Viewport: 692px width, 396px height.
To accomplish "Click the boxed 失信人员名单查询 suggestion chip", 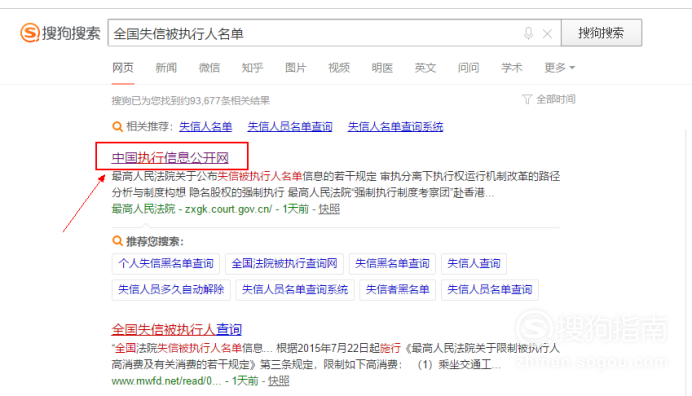I will 490,290.
